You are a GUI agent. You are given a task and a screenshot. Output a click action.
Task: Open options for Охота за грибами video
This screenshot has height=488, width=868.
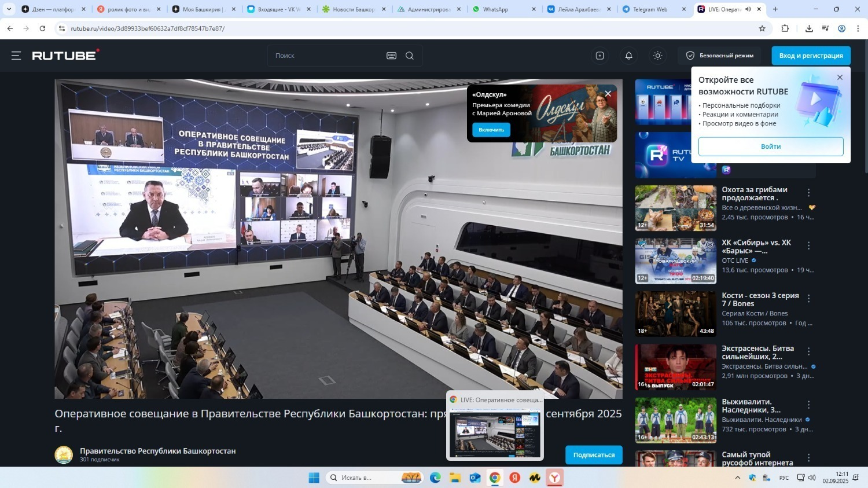[808, 193]
